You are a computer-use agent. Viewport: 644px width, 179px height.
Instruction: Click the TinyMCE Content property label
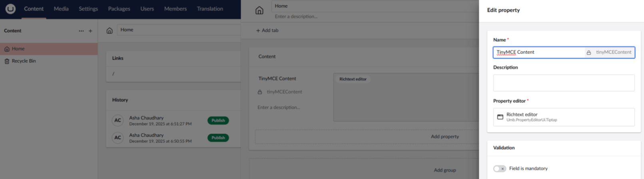[277, 79]
